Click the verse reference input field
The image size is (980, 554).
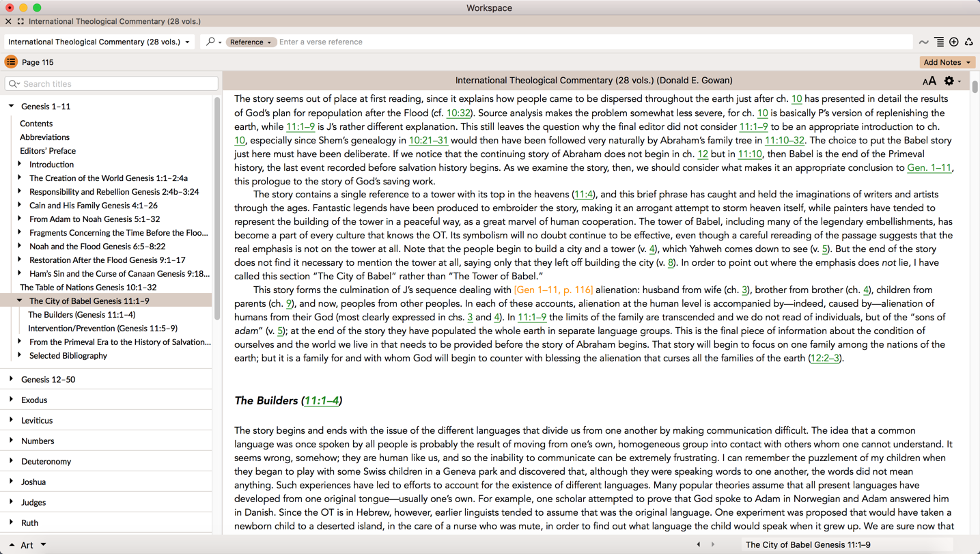point(594,42)
